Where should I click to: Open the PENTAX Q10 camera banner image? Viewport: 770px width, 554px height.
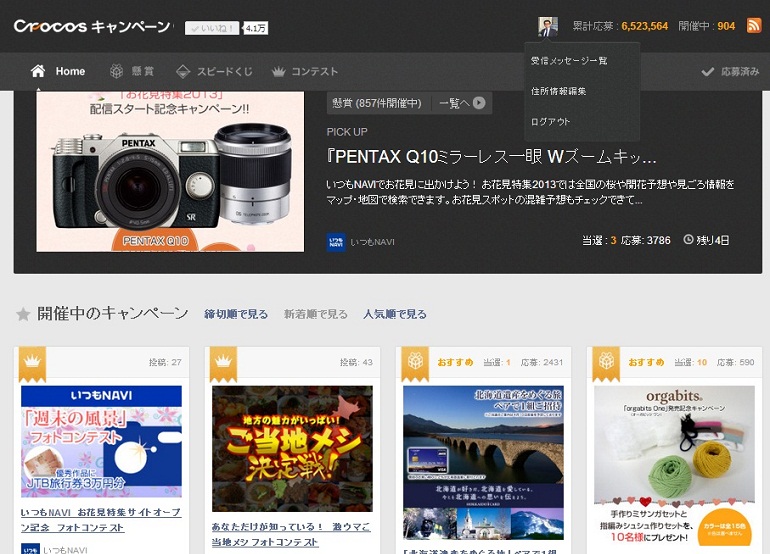[x=170, y=171]
